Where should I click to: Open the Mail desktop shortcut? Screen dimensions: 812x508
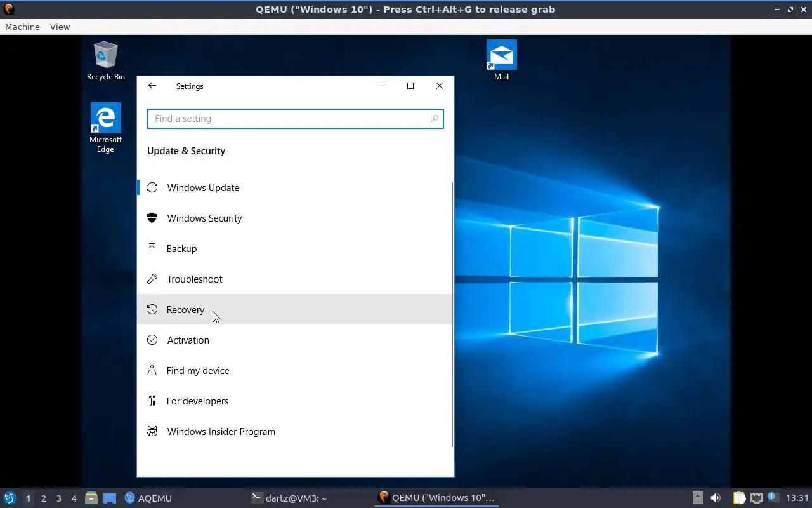pos(501,60)
